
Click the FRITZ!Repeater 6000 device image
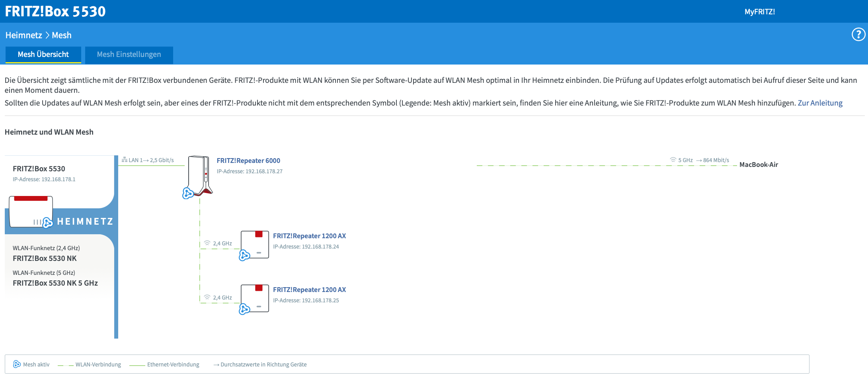point(201,175)
